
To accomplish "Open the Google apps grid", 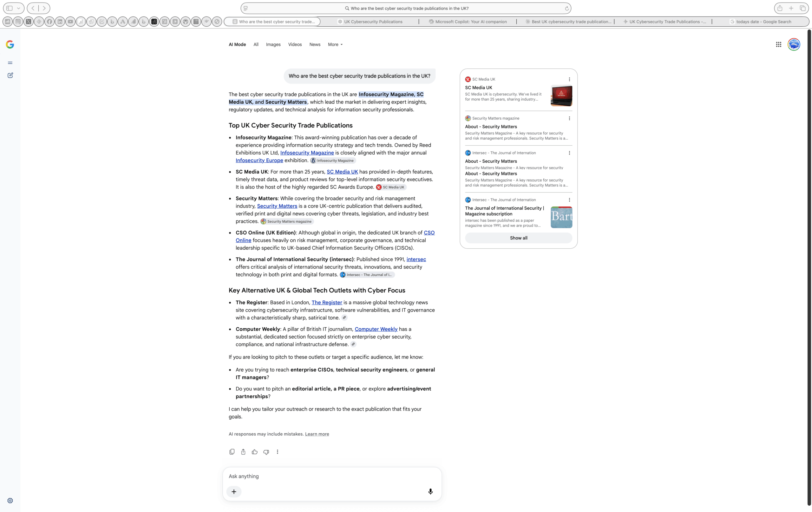I will (778, 44).
